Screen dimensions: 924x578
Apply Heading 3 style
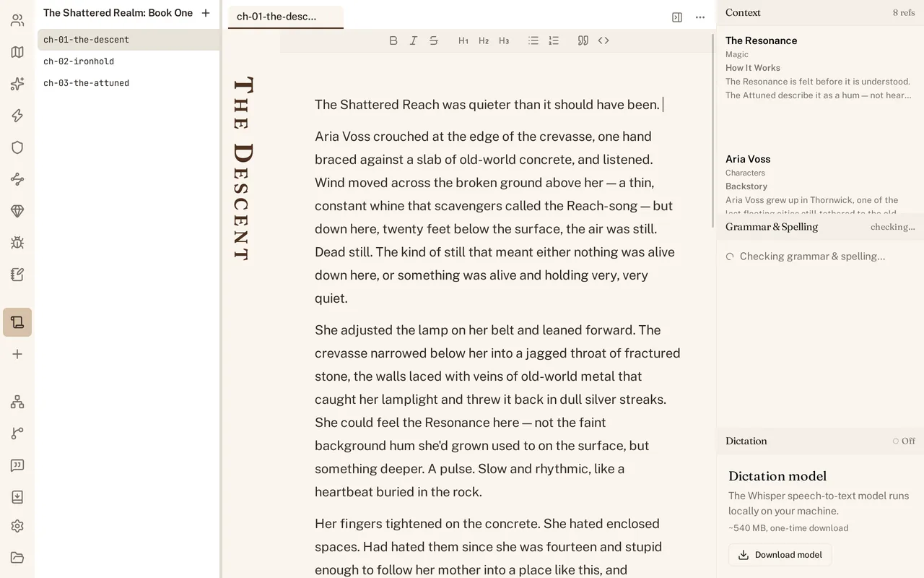tap(504, 40)
